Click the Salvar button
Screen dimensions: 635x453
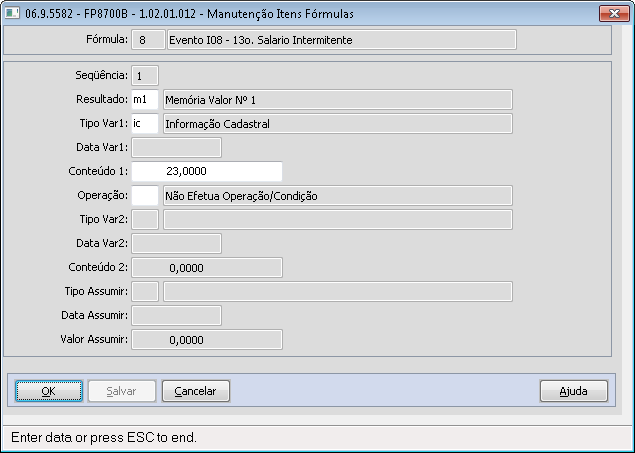(121, 391)
